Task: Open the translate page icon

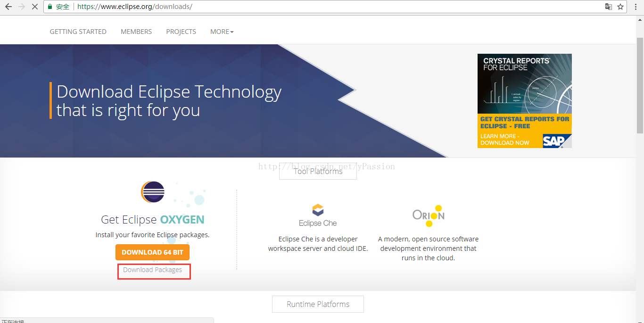Action: 609,7
